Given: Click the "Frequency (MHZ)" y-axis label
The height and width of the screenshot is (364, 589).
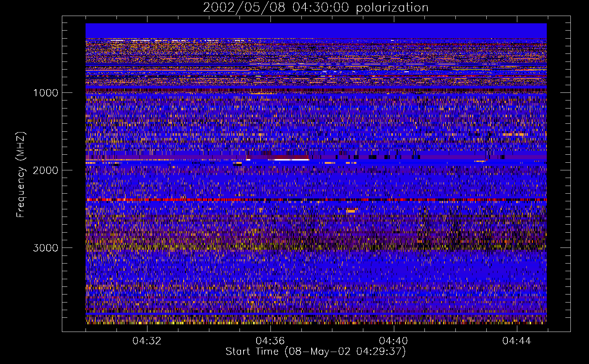Looking at the screenshot, I should [x=21, y=175].
